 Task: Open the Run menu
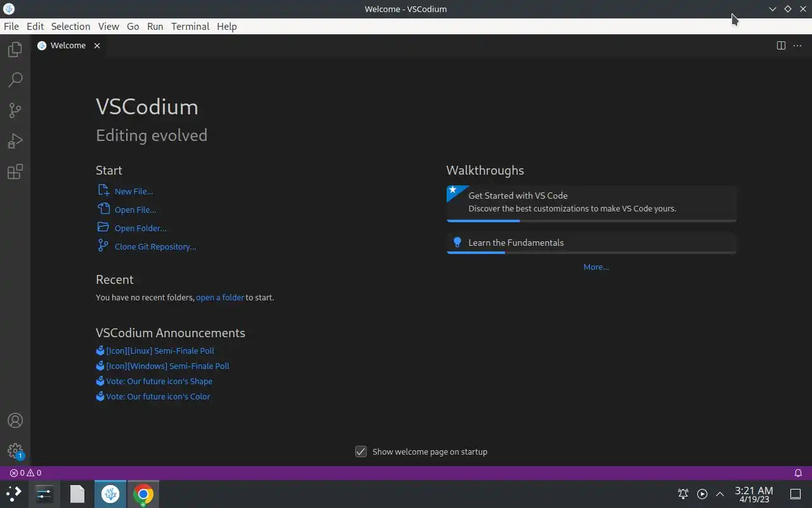click(x=155, y=26)
